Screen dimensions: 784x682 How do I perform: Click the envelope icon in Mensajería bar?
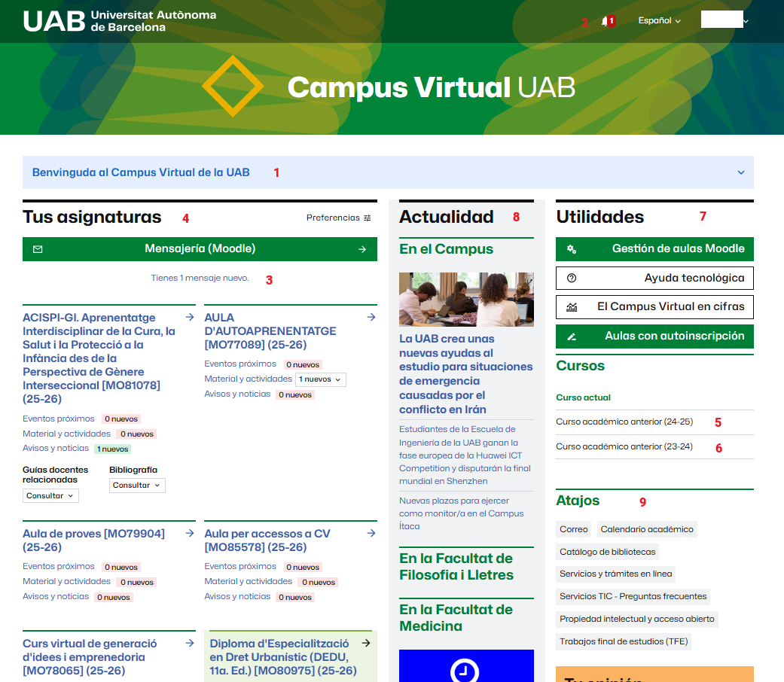38,249
